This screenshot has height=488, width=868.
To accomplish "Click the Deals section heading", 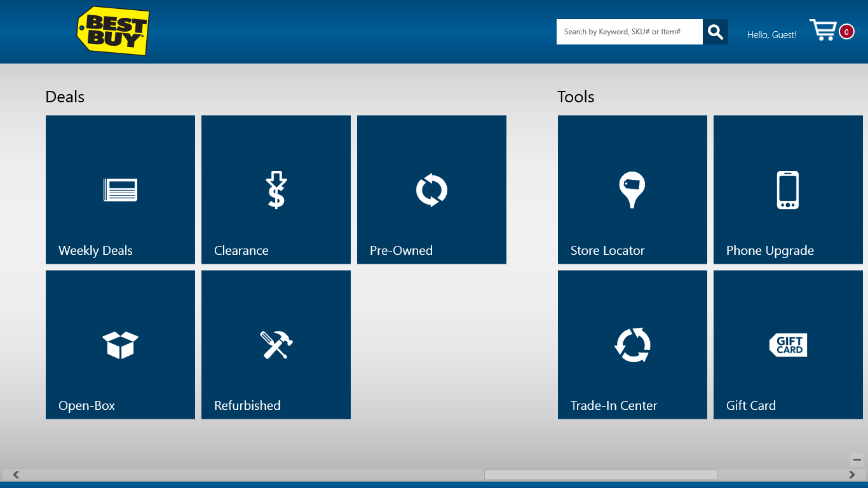I will click(x=65, y=97).
